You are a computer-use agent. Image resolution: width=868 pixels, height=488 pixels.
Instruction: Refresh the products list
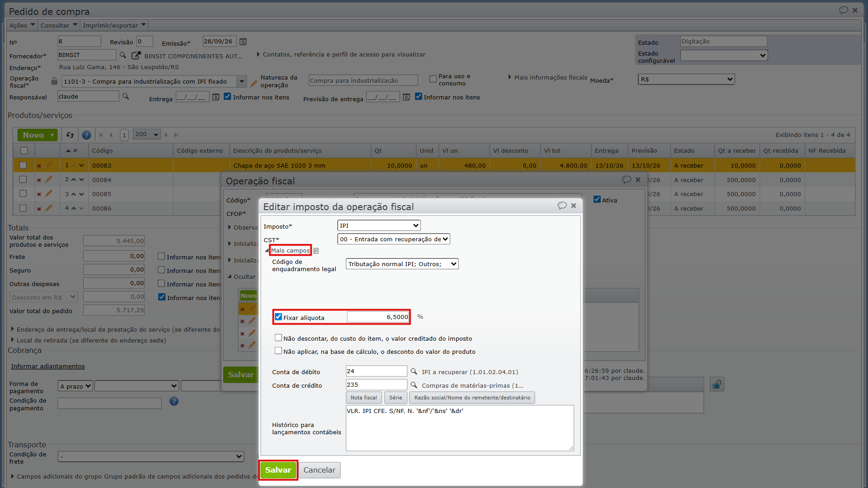point(70,135)
